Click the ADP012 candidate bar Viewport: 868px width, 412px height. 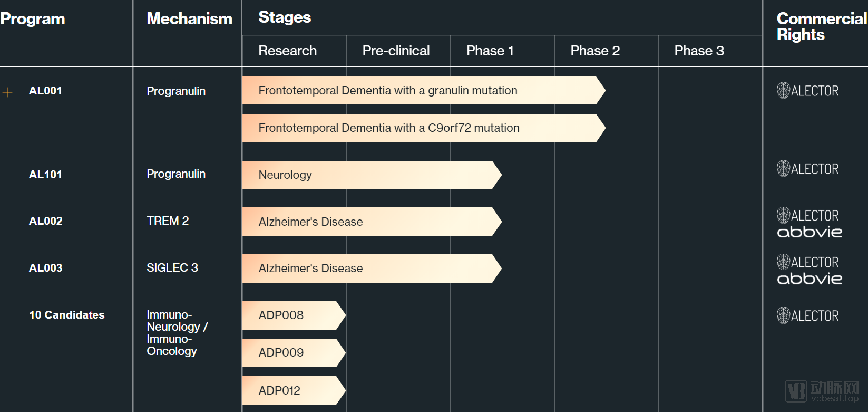[x=294, y=390]
